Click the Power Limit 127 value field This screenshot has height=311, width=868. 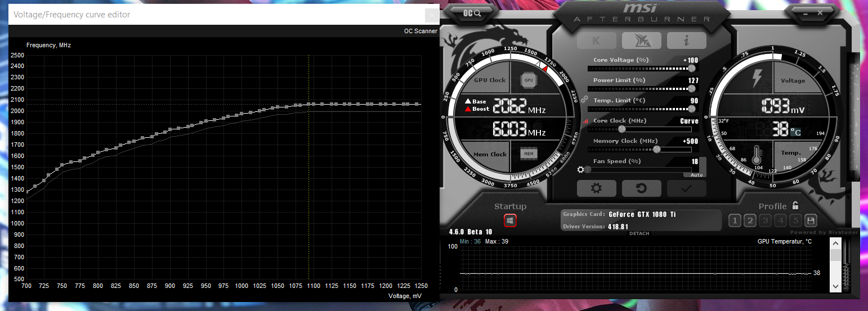[693, 80]
